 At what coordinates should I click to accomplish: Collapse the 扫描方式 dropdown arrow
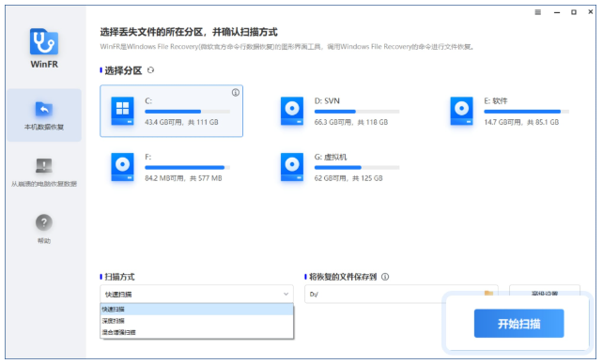tap(286, 295)
